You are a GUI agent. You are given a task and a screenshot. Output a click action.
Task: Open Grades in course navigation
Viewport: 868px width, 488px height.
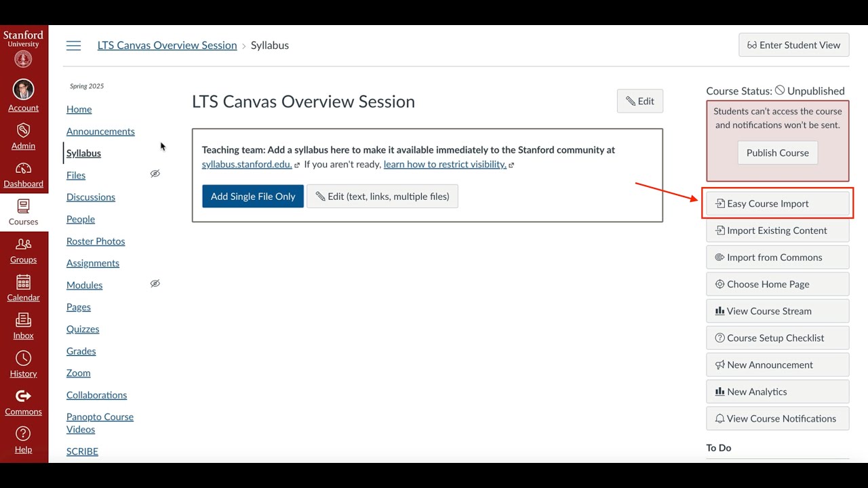coord(81,351)
